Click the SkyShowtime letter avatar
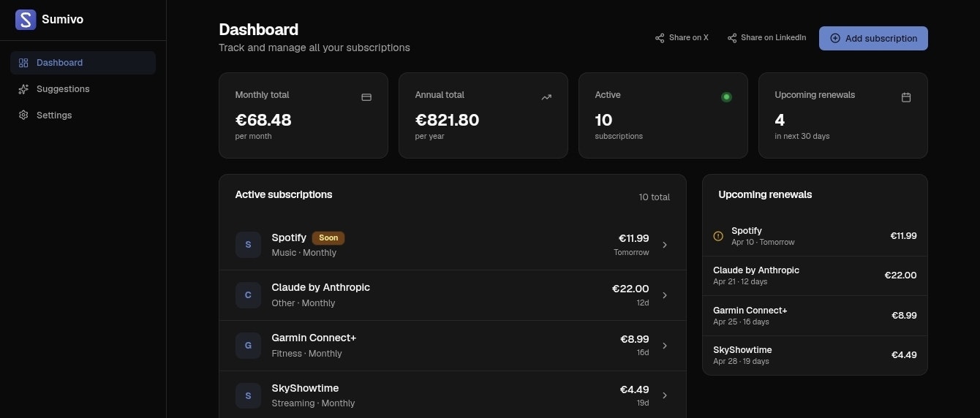 pos(248,395)
